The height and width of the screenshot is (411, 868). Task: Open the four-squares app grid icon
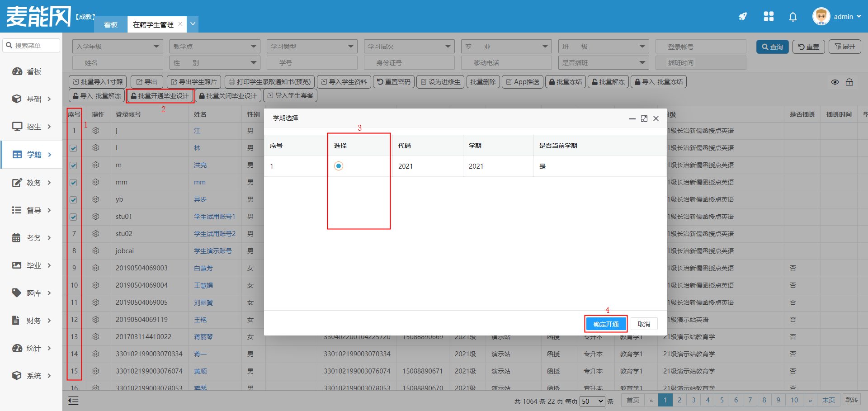(769, 17)
